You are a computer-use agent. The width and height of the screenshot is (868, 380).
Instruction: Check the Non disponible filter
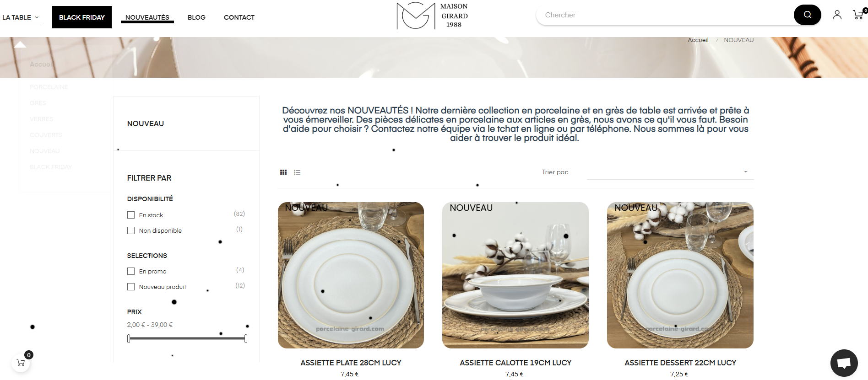click(x=131, y=230)
